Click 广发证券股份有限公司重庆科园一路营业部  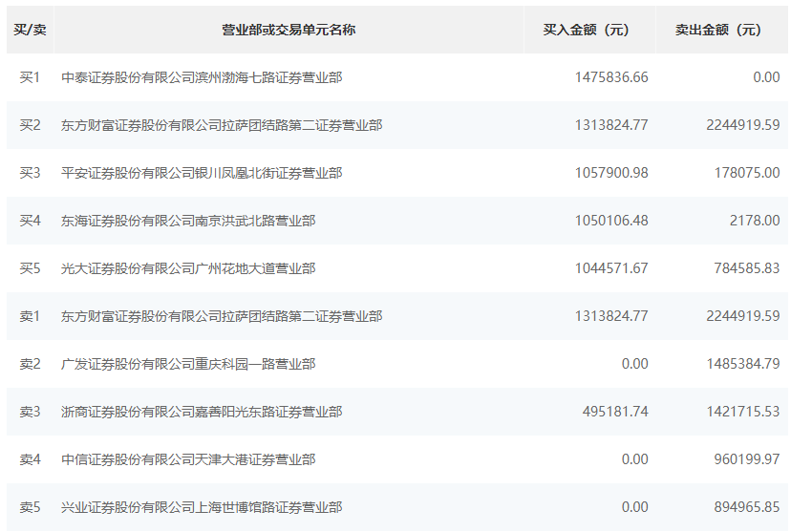pyautogui.click(x=188, y=364)
